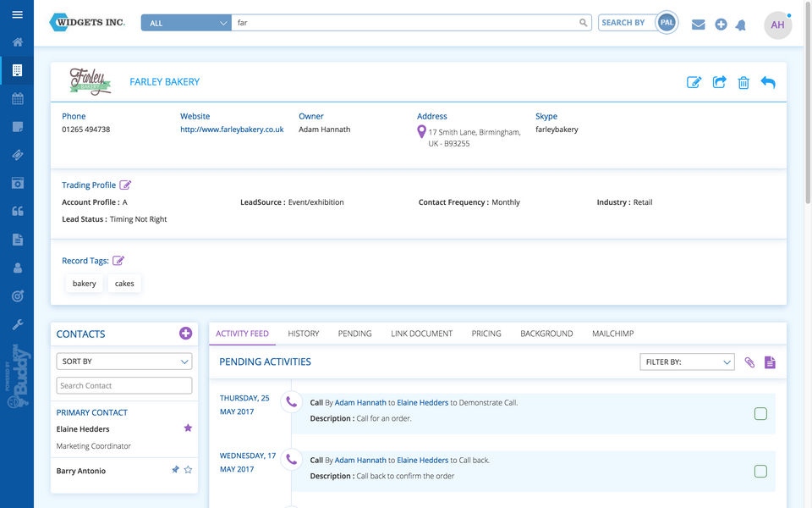Viewport: 812px width, 508px height.
Task: Click the Search Contact input field
Action: point(124,385)
